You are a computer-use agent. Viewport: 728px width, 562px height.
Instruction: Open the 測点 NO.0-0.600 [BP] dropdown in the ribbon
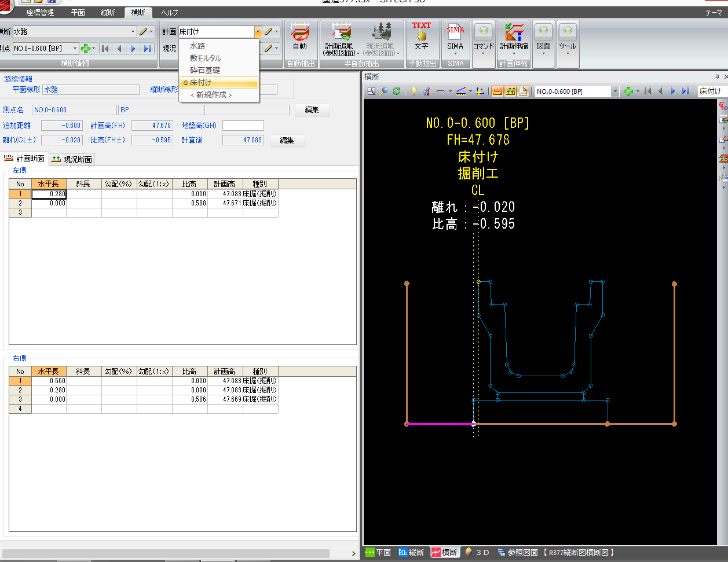75,49
